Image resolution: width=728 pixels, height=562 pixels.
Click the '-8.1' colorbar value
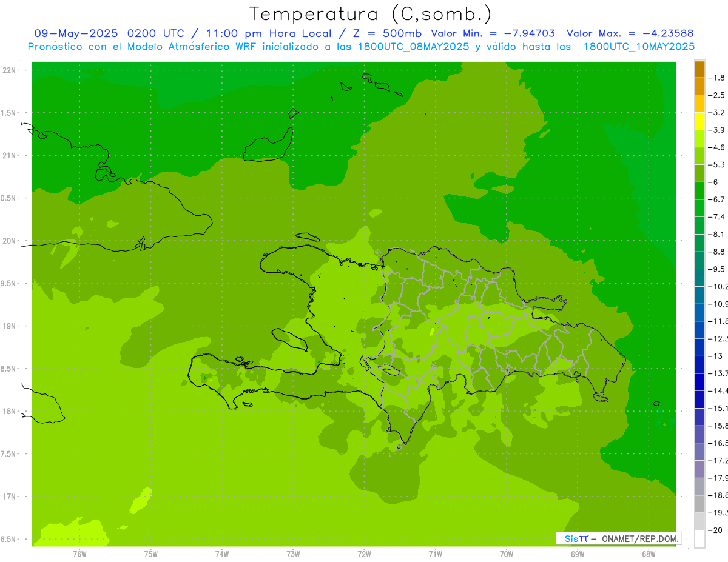(716, 234)
